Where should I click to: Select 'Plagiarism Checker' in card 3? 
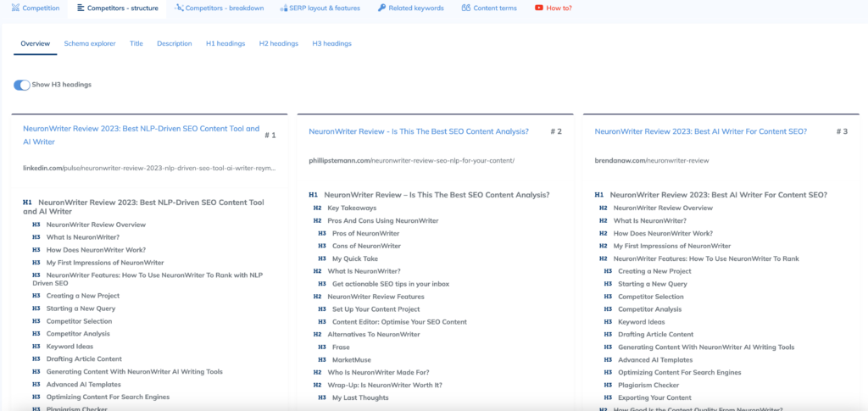point(648,386)
